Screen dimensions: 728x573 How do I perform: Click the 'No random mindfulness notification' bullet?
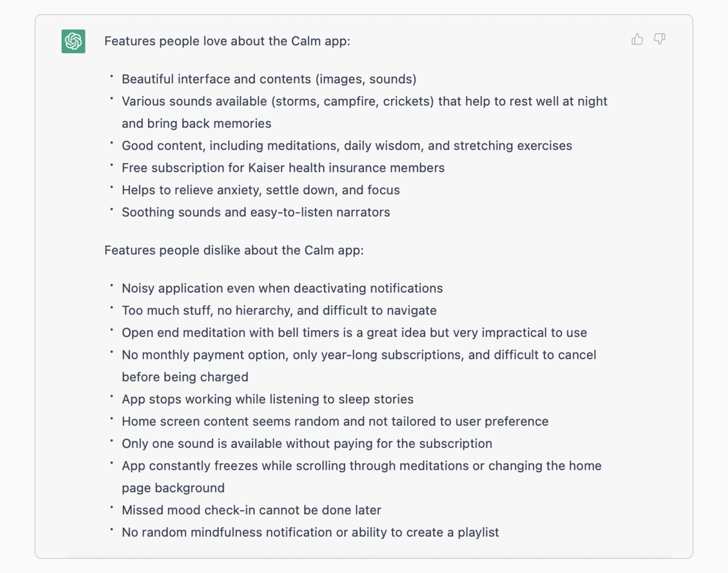tap(310, 532)
